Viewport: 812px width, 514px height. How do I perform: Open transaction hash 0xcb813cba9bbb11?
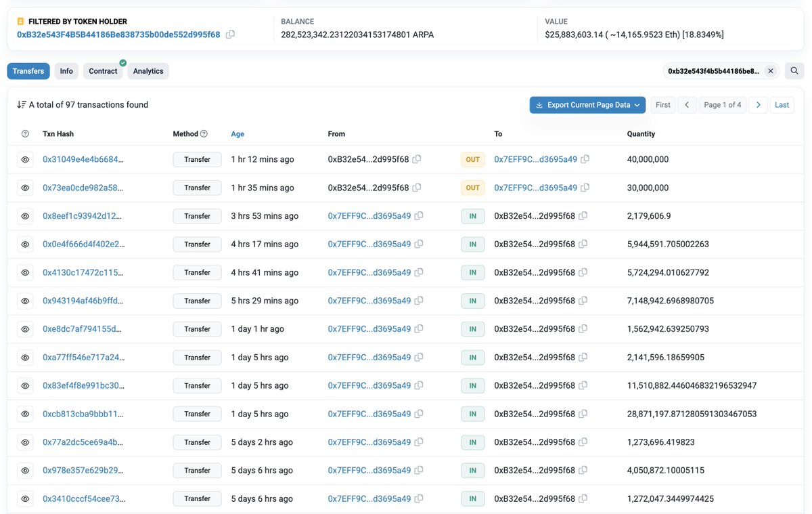pos(83,414)
